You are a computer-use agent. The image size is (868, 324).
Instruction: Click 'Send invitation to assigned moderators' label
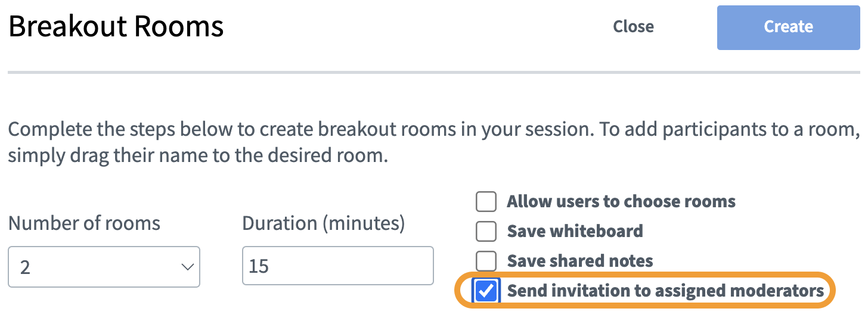tap(665, 291)
